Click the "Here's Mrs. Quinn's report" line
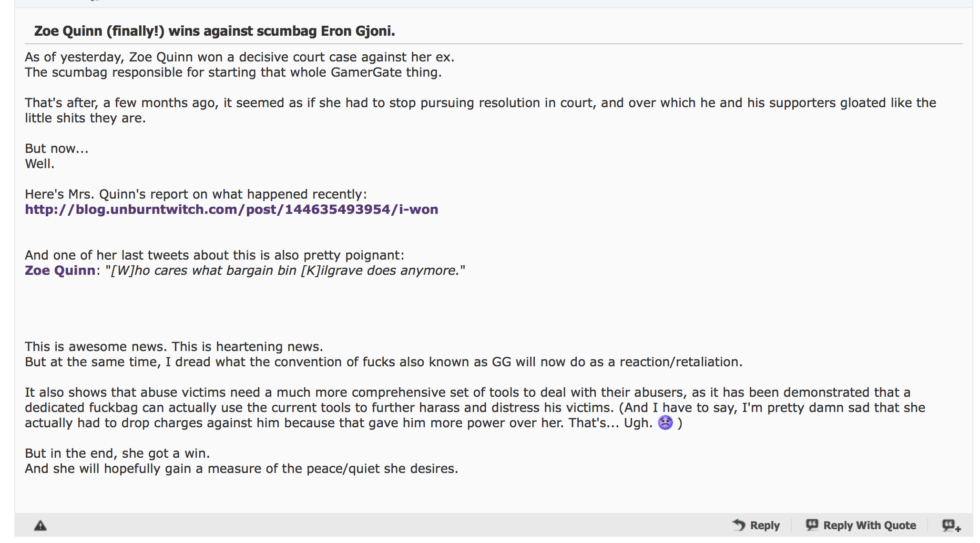 (x=196, y=194)
